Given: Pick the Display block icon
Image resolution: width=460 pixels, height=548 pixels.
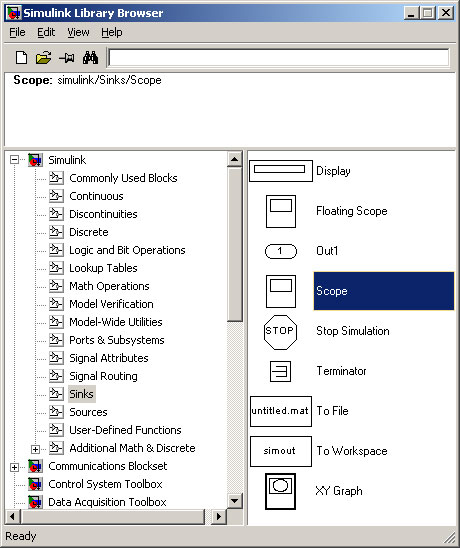Looking at the screenshot, I should coord(281,171).
